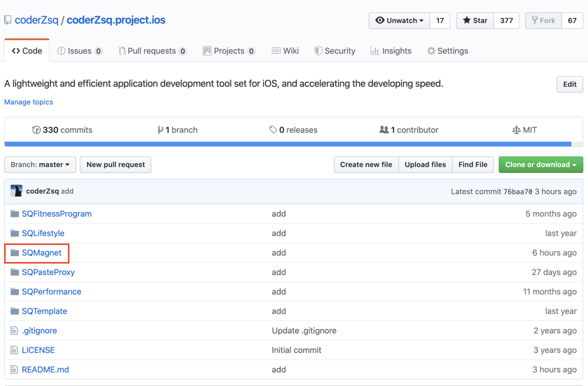Click the eye icon in the Unwatch button
This screenshot has height=386, width=588.
(380, 20)
